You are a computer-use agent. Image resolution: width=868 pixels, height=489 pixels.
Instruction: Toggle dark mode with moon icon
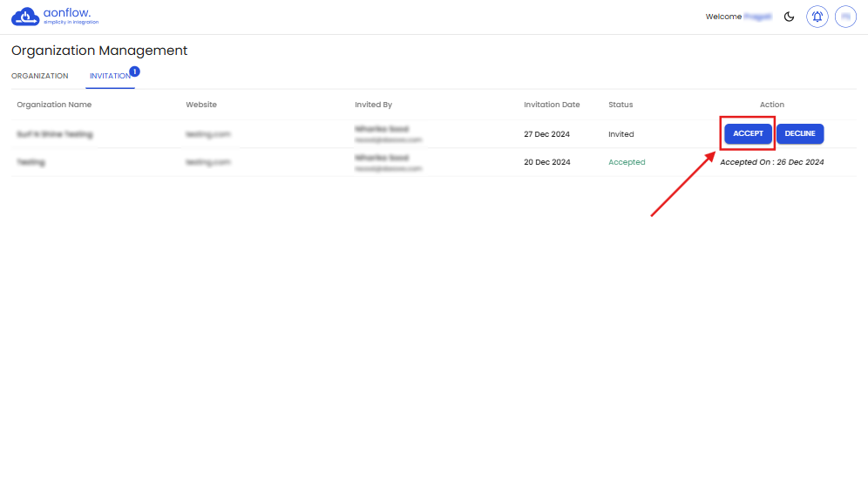click(790, 17)
